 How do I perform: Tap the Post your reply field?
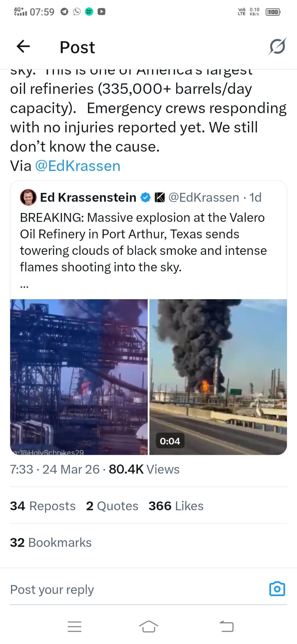[x=134, y=589]
